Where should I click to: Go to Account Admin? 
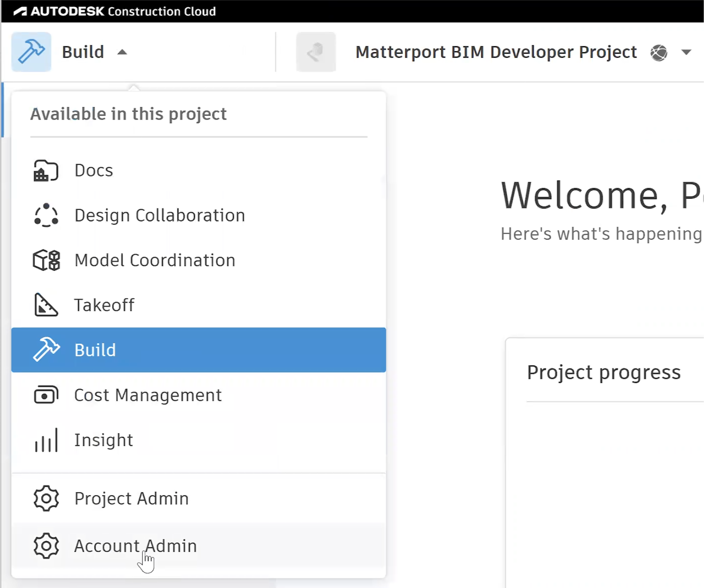pyautogui.click(x=135, y=546)
